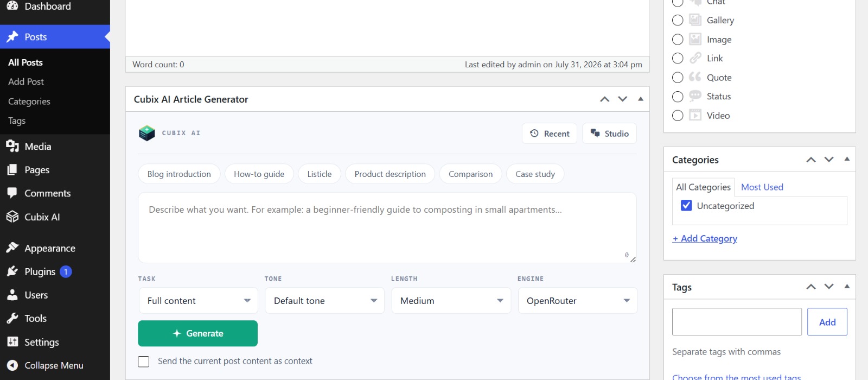
Task: Move Cubix AI Article Generator panel up
Action: (x=604, y=99)
